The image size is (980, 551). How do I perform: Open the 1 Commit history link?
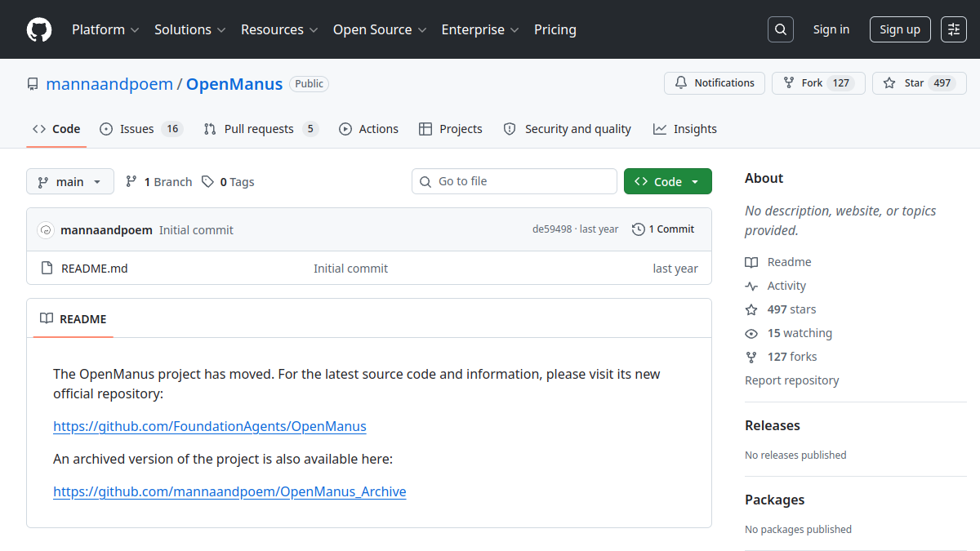[664, 229]
